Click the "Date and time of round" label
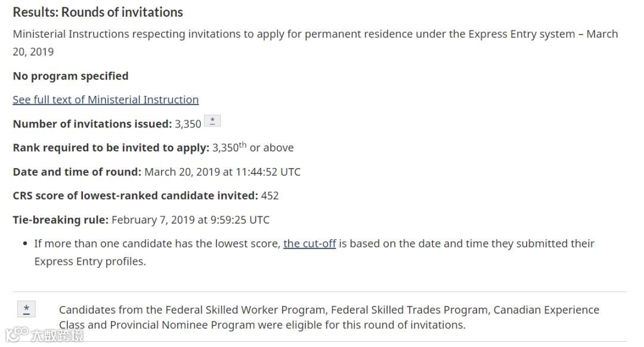 click(x=77, y=172)
